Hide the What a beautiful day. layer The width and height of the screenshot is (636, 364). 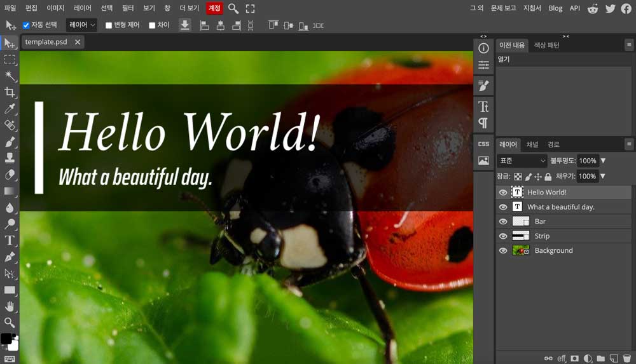click(503, 207)
